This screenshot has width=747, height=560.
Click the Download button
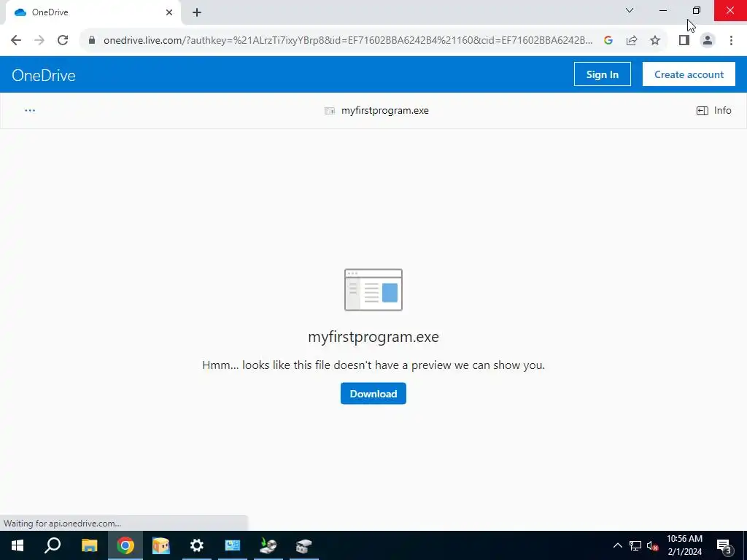(x=373, y=393)
